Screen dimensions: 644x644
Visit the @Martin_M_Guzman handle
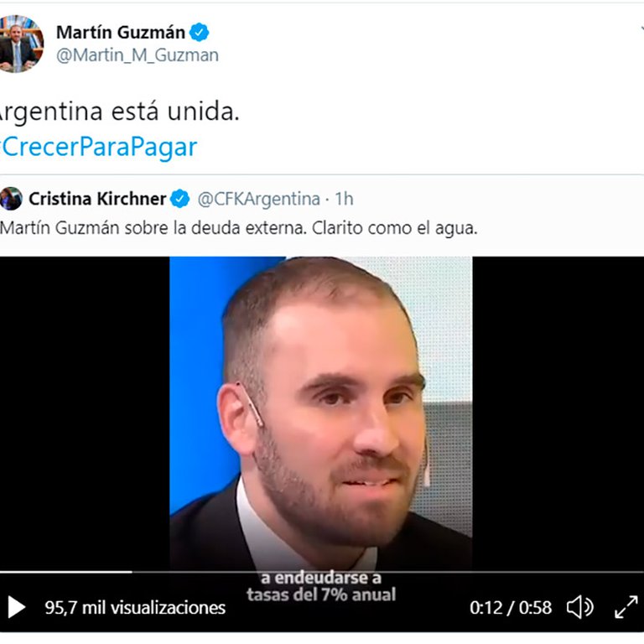click(x=138, y=55)
